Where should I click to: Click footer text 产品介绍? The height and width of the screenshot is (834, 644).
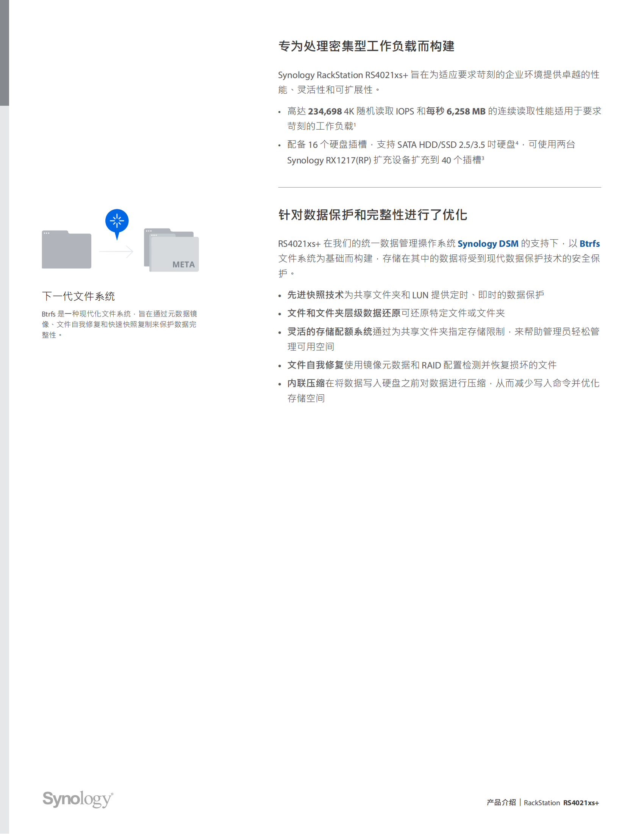pyautogui.click(x=501, y=802)
